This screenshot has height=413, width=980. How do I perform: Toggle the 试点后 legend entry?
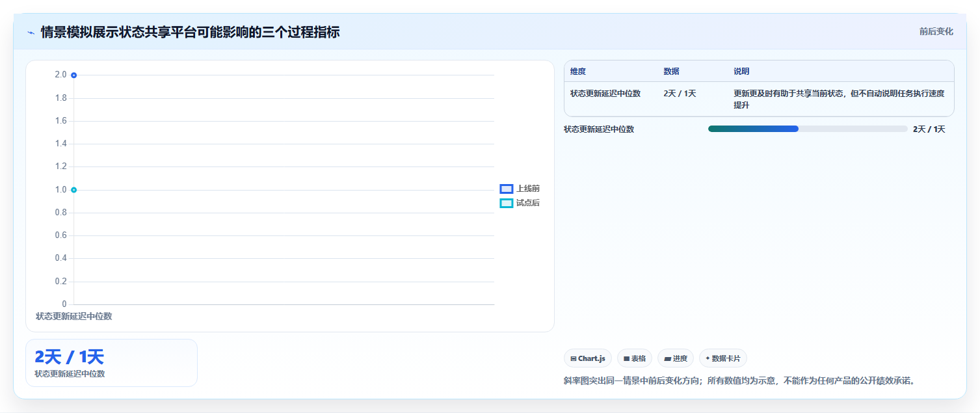pos(520,203)
